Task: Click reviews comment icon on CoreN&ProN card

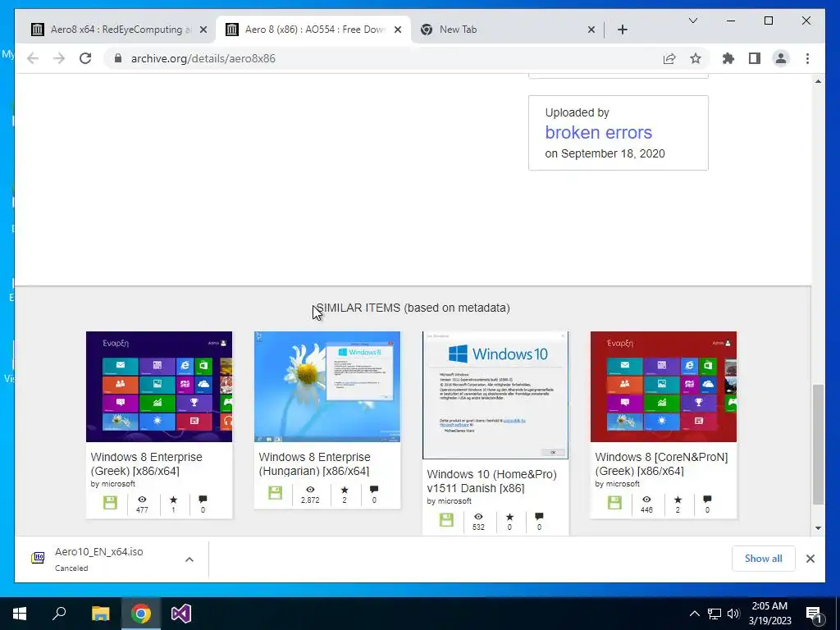Action: pos(707,500)
